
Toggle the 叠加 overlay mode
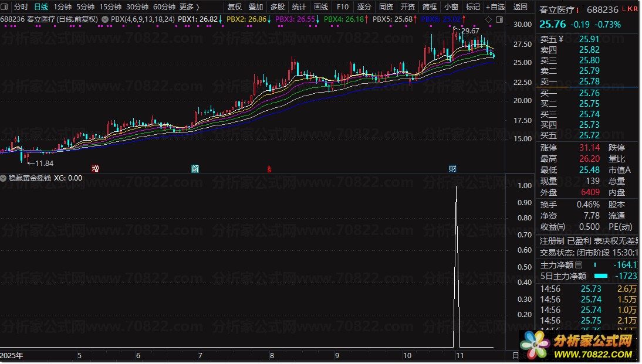point(256,7)
